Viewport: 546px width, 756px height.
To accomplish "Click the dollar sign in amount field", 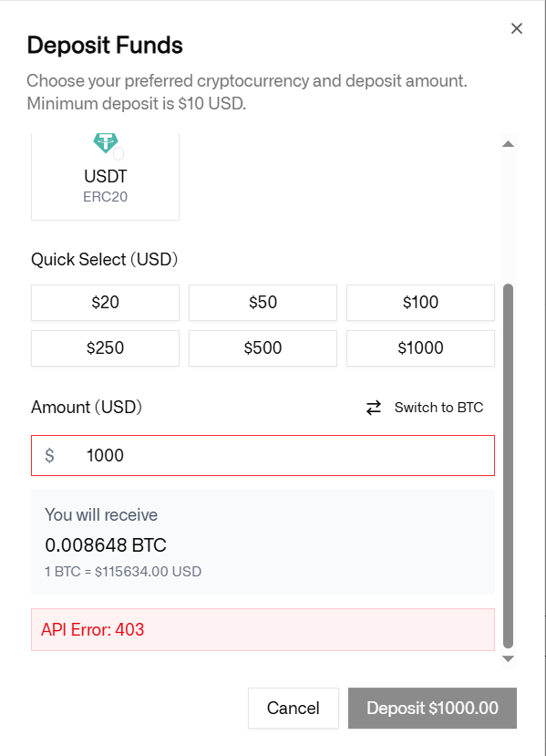I will click(x=49, y=456).
